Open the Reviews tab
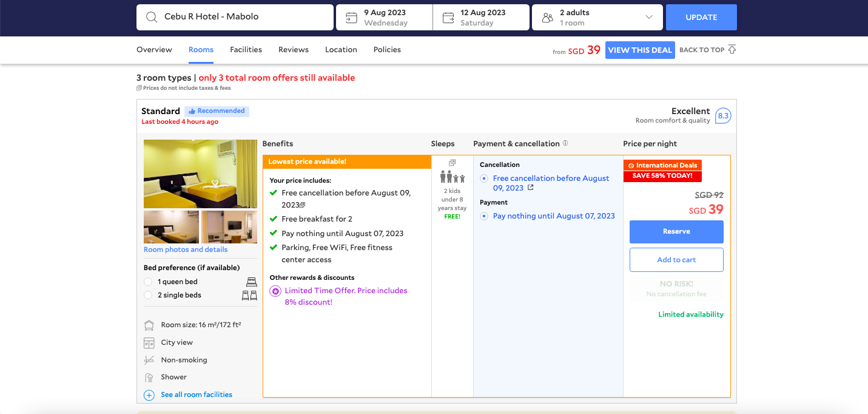This screenshot has height=414, width=868. 294,50
